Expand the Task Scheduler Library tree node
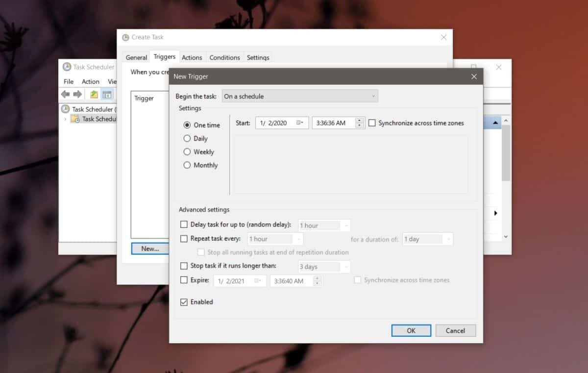588x373 pixels. [x=64, y=119]
